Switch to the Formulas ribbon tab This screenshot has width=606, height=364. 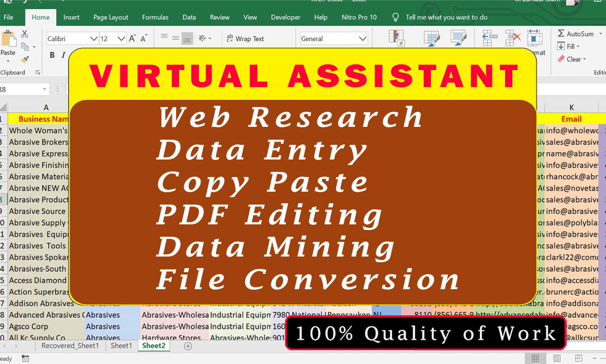point(155,18)
